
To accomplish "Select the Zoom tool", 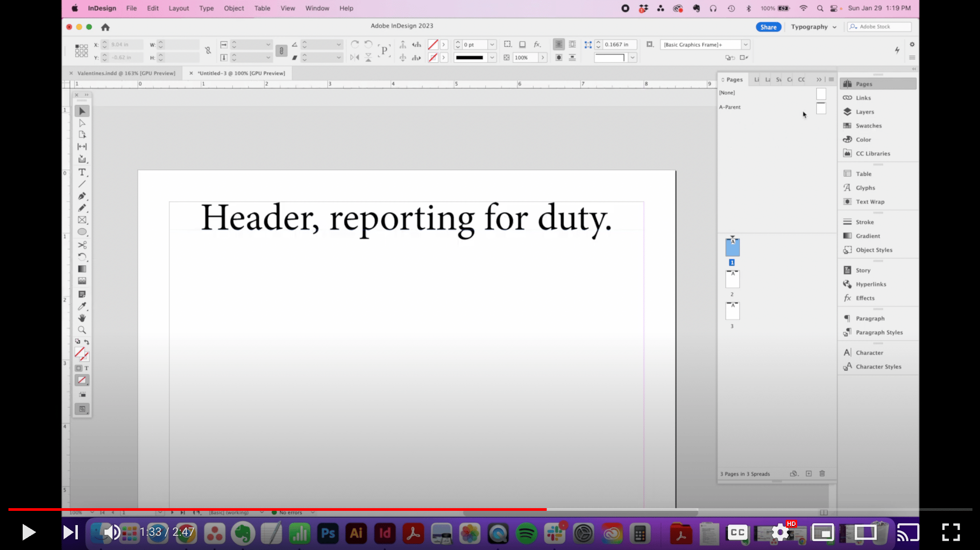I will pos(82,330).
